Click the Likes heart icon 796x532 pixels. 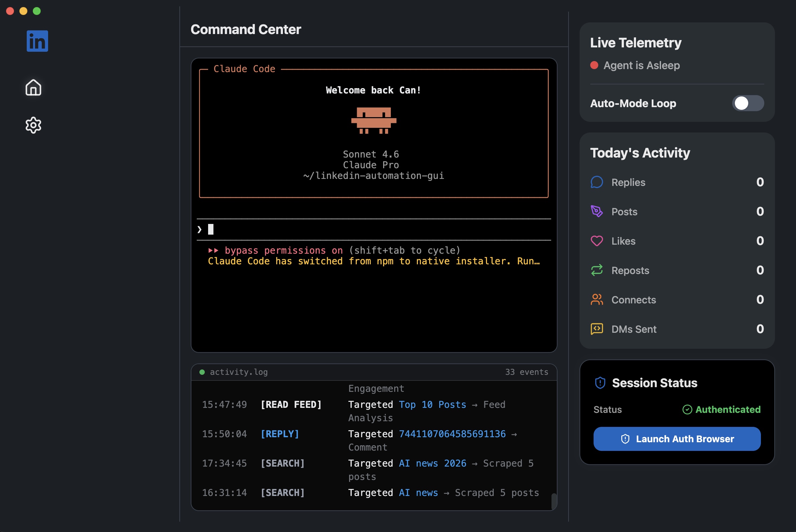point(597,241)
